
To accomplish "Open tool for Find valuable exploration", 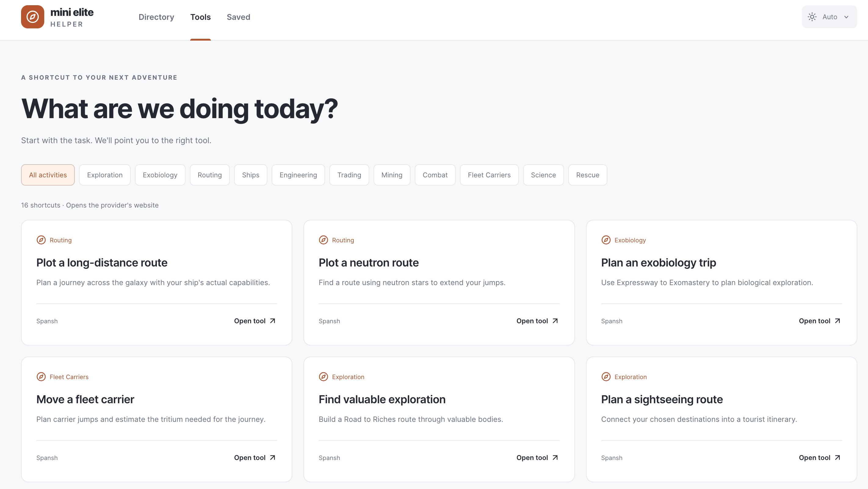I will tap(537, 458).
